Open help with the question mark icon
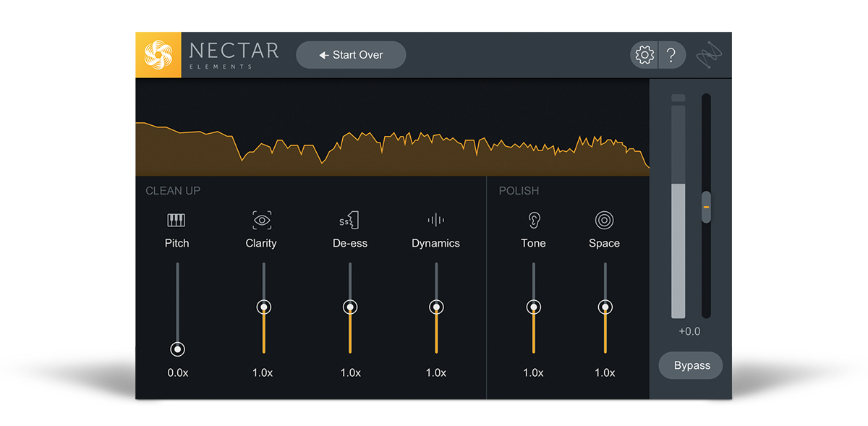This screenshot has width=868, height=426. tap(672, 55)
